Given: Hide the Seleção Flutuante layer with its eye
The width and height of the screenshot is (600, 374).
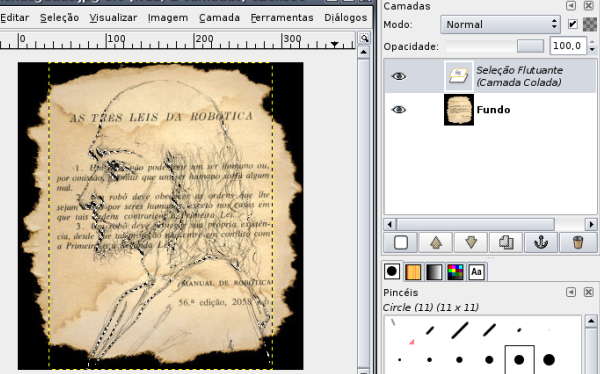Looking at the screenshot, I should coord(399,76).
